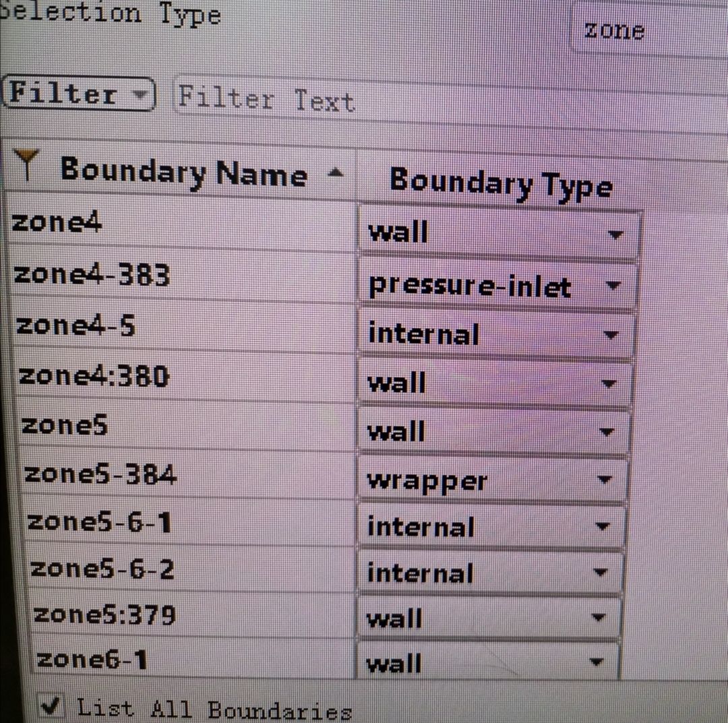This screenshot has width=728, height=723.
Task: Open the Filter dropdown button
Action: pos(80,94)
